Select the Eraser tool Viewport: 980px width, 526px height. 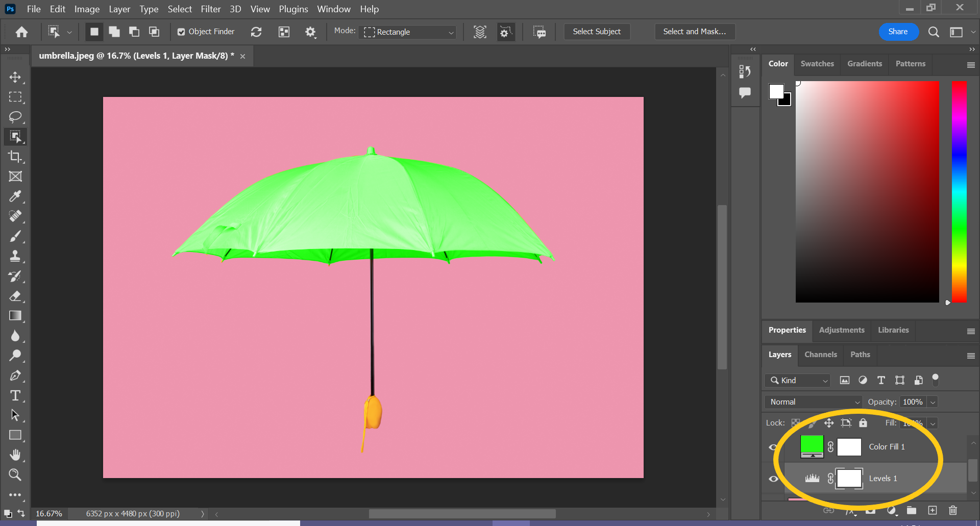15,296
